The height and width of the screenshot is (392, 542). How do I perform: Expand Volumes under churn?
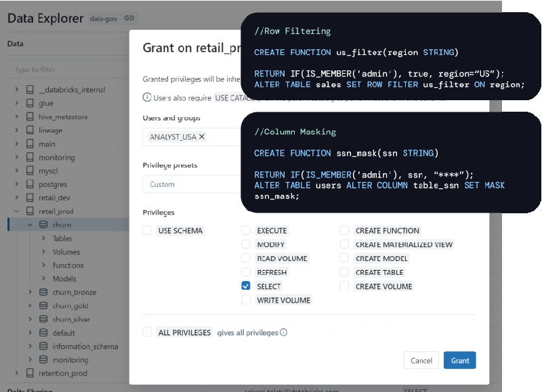(43, 251)
